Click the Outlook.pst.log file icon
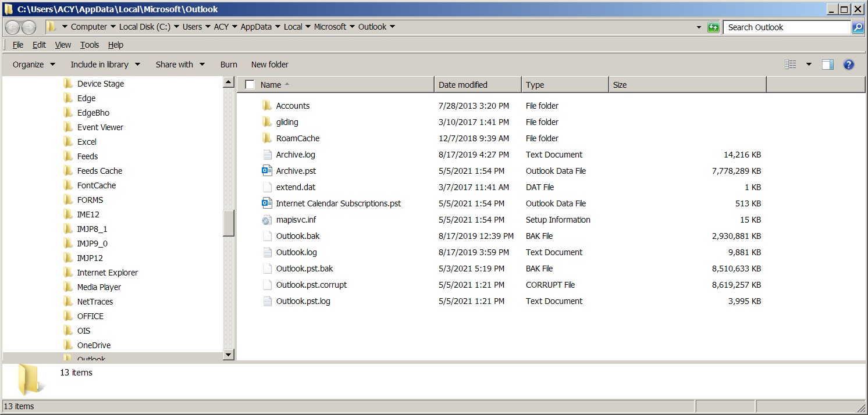Image resolution: width=868 pixels, height=415 pixels. click(x=267, y=301)
